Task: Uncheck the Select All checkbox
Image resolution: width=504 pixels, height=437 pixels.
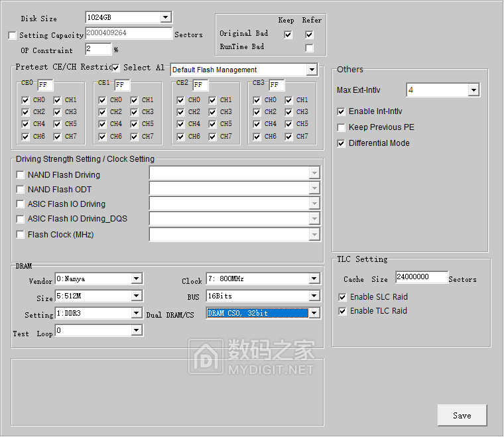Action: pos(115,68)
